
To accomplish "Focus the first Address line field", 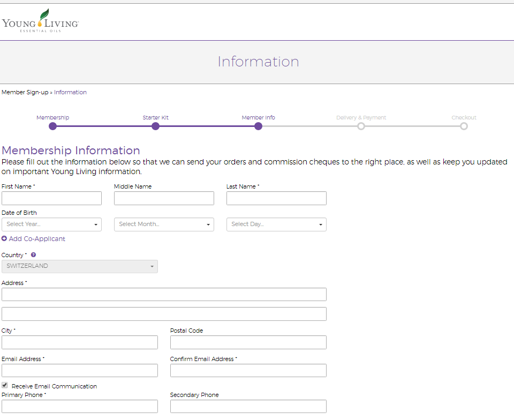I will pos(164,295).
